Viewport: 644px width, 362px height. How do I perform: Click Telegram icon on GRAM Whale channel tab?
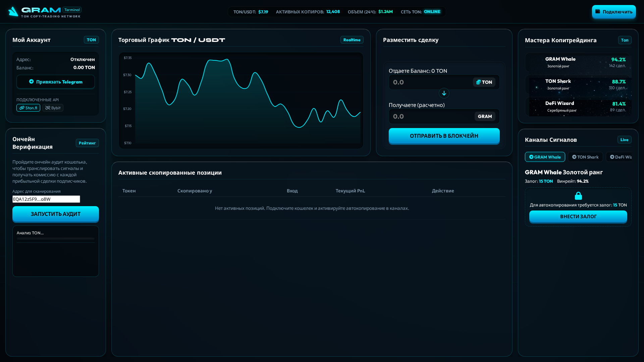click(x=531, y=157)
